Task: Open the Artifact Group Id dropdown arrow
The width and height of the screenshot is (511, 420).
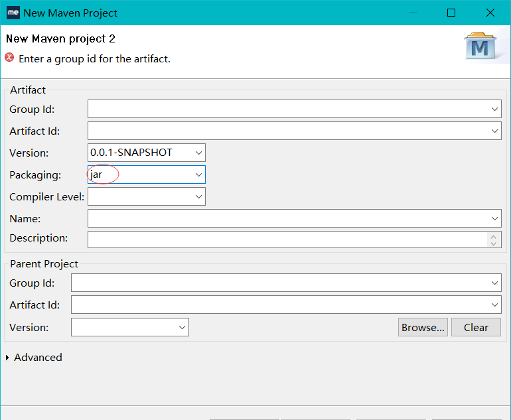Action: point(494,109)
